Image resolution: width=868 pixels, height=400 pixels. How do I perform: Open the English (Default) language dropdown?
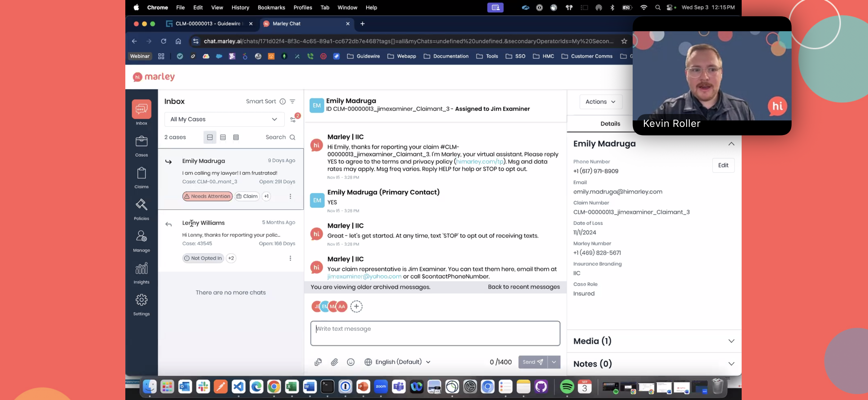pos(397,362)
